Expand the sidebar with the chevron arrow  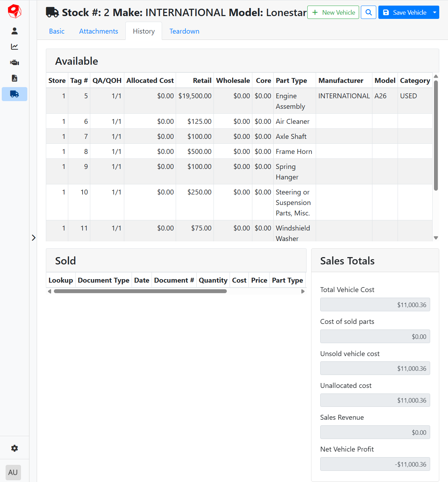34,238
